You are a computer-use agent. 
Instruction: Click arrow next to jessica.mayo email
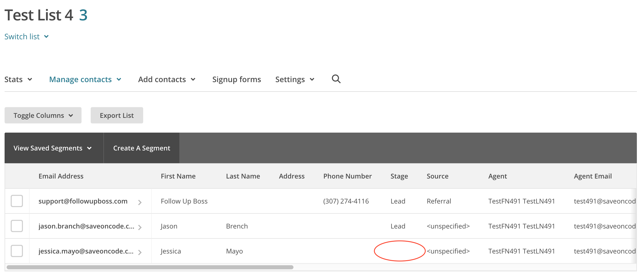(140, 252)
